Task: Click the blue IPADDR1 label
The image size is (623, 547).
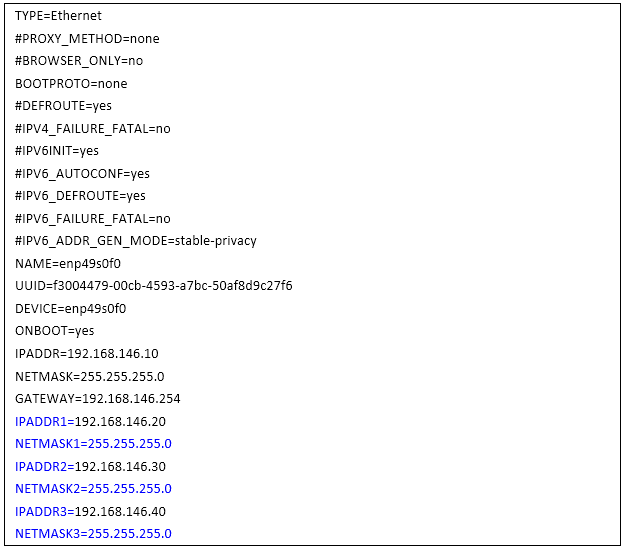Action: [41, 421]
